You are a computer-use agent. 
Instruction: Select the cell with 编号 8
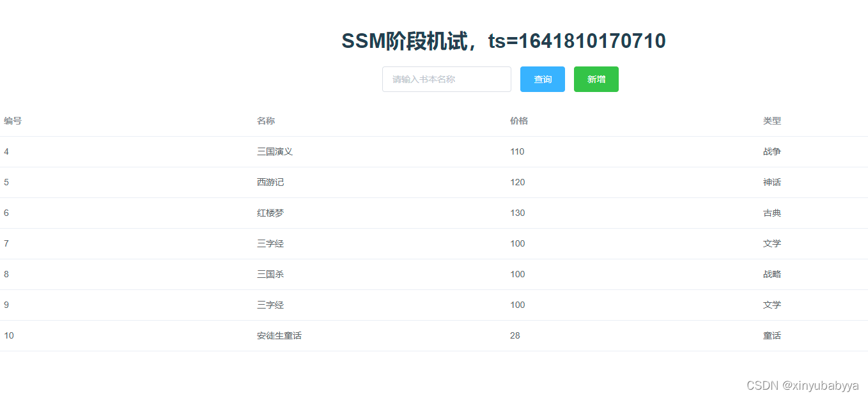6,274
